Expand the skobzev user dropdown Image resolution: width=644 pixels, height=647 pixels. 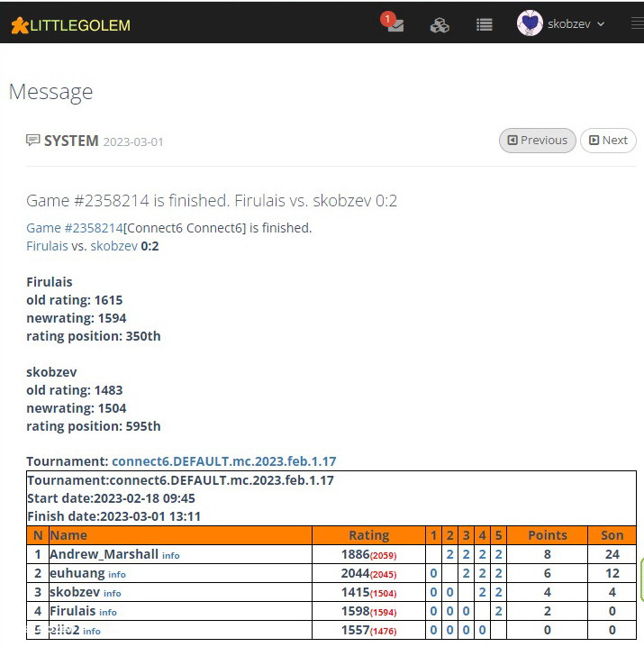[x=576, y=24]
